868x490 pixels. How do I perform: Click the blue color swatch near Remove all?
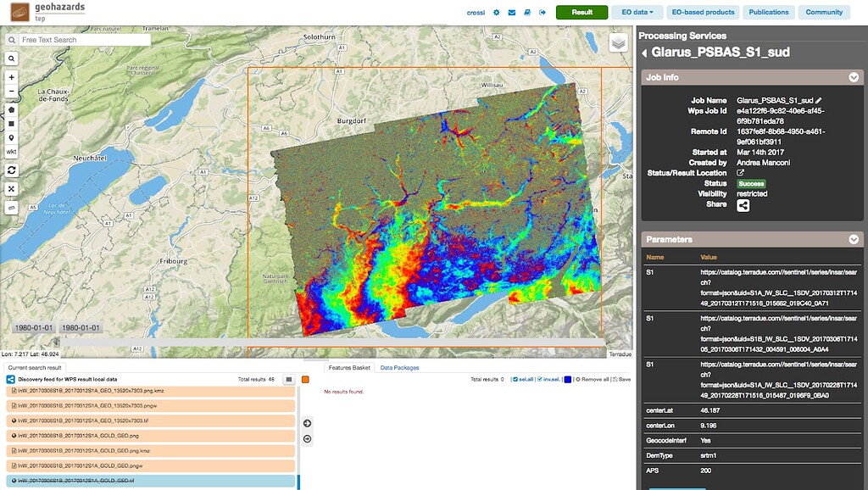pos(568,377)
